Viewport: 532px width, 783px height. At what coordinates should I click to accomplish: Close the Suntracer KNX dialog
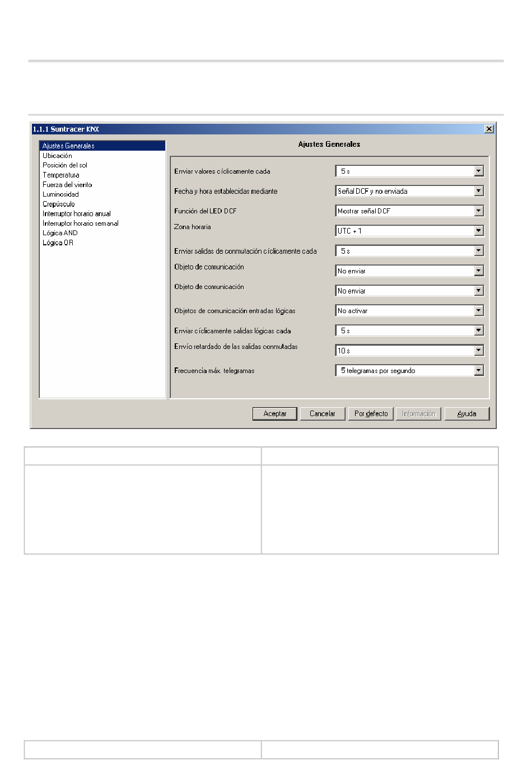click(489, 129)
